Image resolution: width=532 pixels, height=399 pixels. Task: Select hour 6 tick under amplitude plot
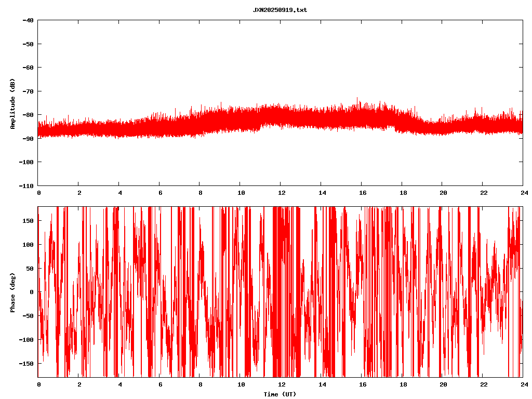coord(159,193)
